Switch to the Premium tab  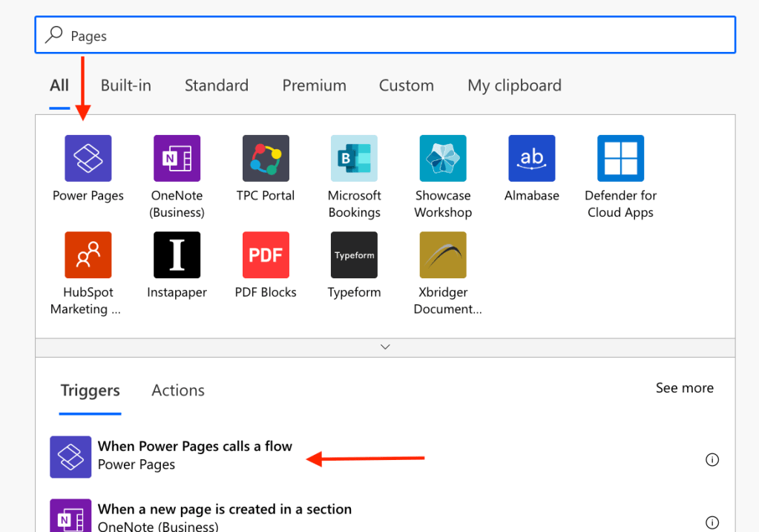click(314, 85)
